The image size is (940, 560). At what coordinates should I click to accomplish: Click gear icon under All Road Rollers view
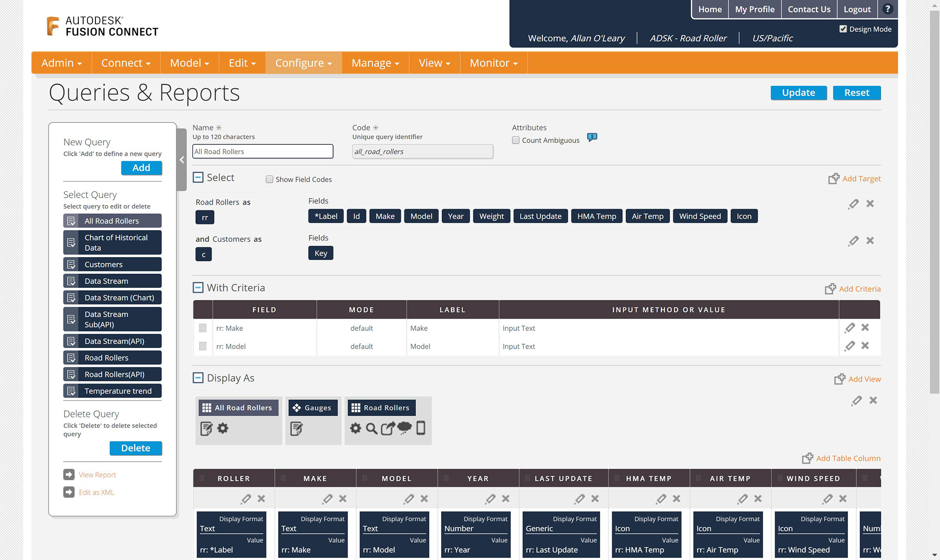tap(223, 428)
